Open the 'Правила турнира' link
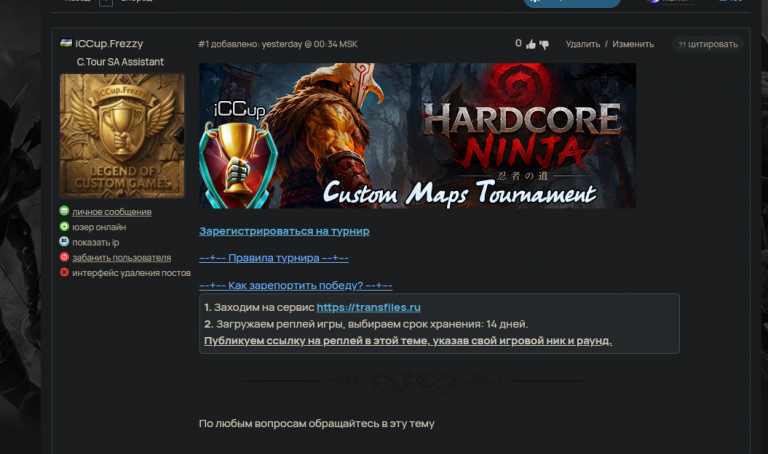Image resolution: width=768 pixels, height=454 pixels. (274, 258)
